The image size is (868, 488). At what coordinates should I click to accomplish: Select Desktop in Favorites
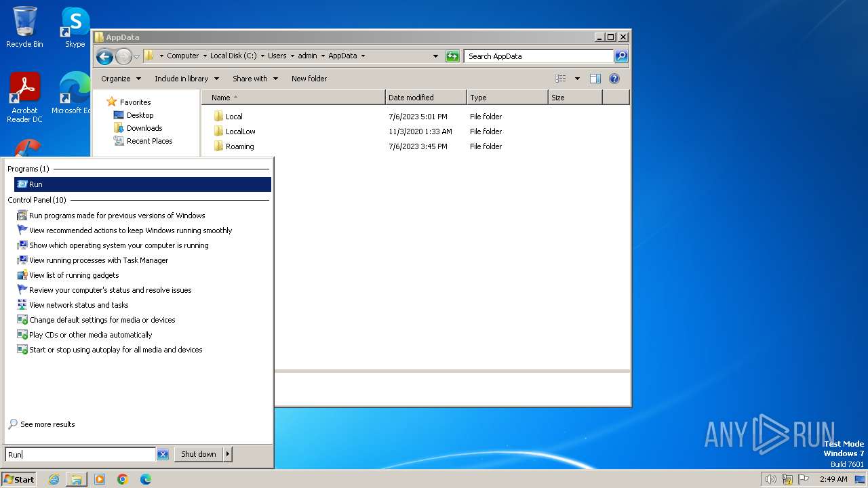(134, 115)
